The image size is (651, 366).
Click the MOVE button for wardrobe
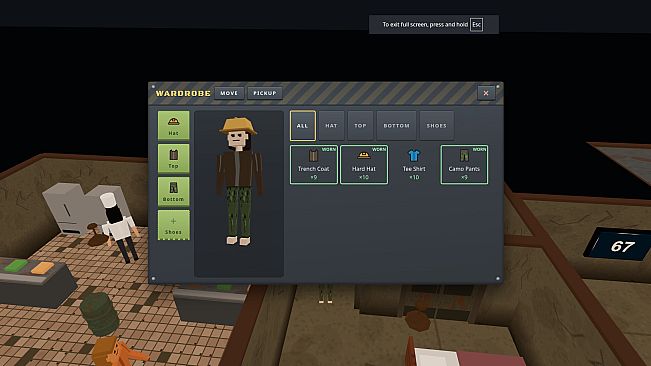pyautogui.click(x=229, y=93)
